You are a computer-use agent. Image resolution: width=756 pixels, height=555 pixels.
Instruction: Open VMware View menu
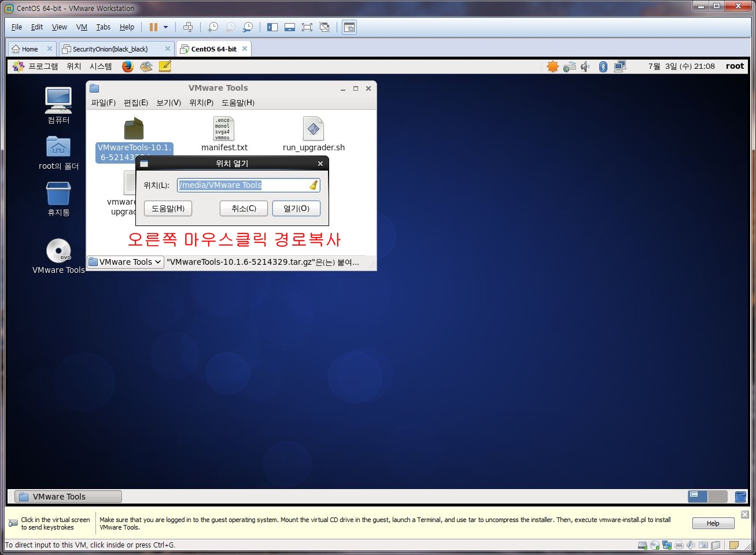coord(60,27)
